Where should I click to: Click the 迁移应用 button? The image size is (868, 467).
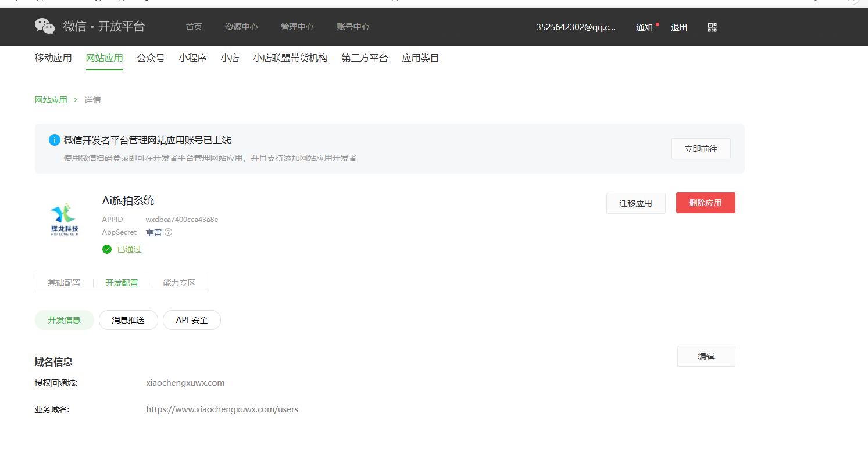tap(636, 203)
